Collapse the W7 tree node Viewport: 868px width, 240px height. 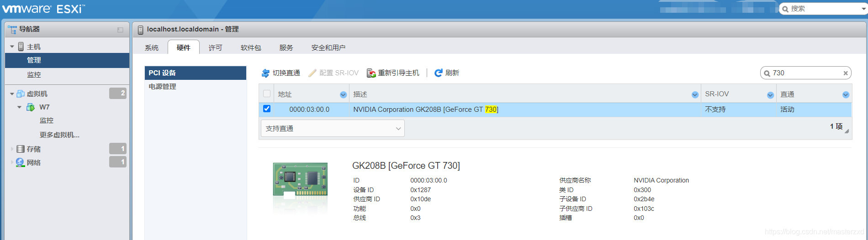pos(19,107)
